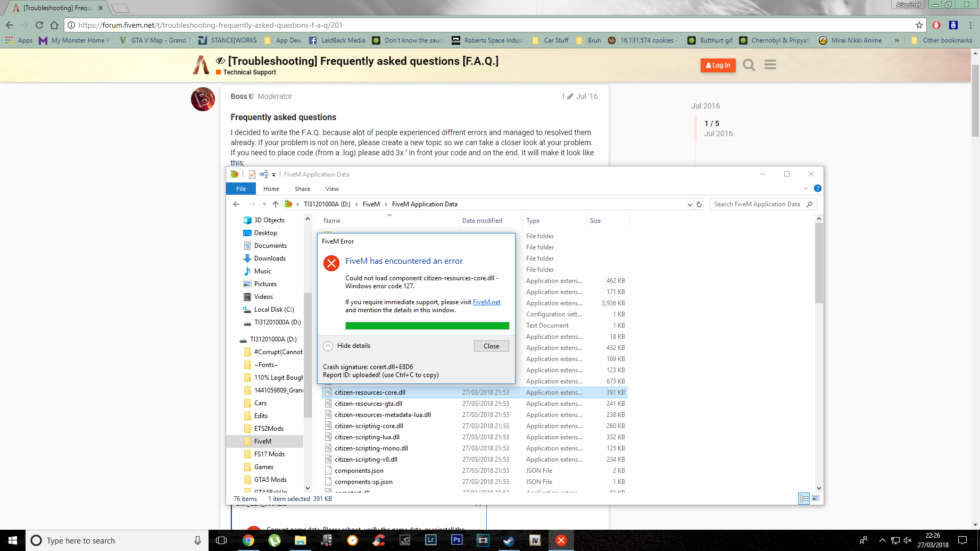Open the Explorer Home ribbon tab
The image size is (980, 551).
click(x=271, y=189)
